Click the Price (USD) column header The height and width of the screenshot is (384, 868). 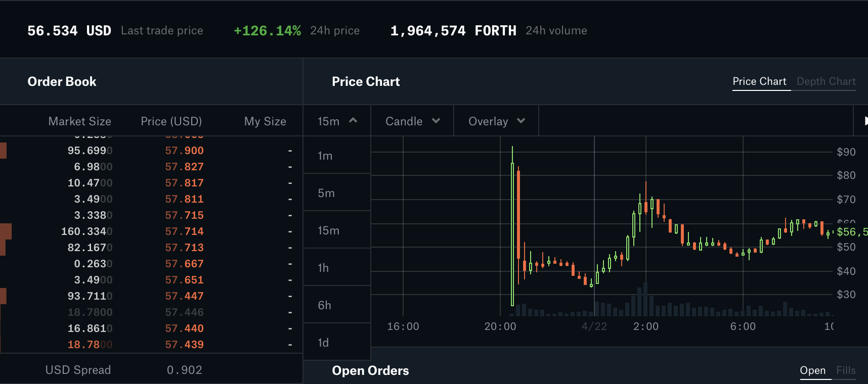coord(171,121)
